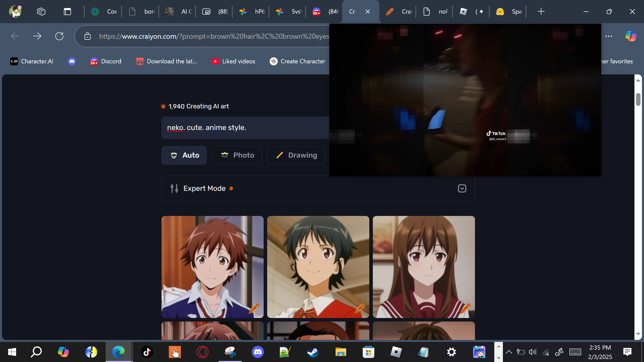Open the volume control in tray
Viewport: 644px width, 362px height.
pyautogui.click(x=533, y=352)
